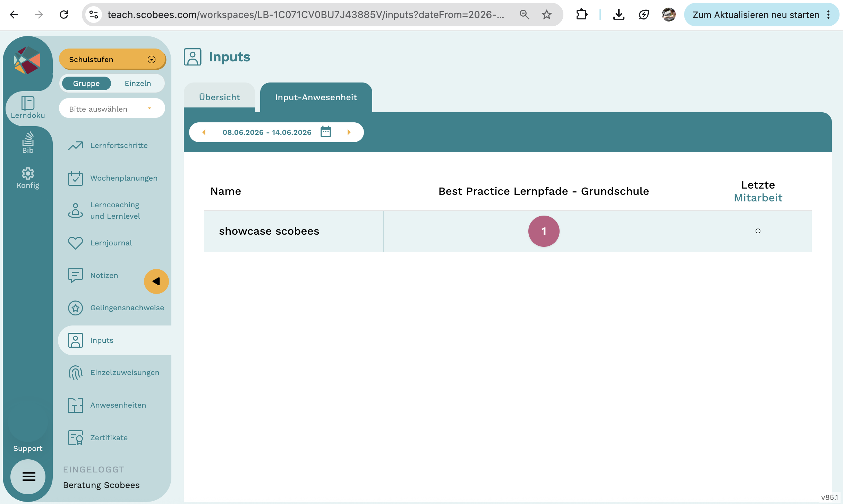The width and height of the screenshot is (843, 504).
Task: Click the lightning extension icon in toolbar
Action: pos(644,15)
